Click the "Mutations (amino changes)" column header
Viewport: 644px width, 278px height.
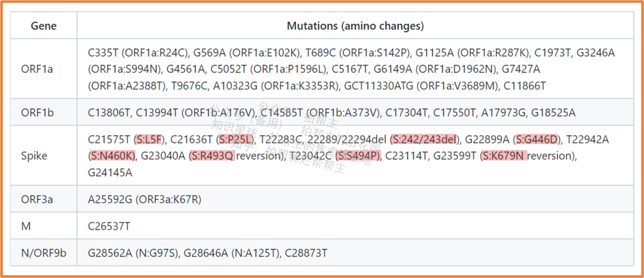355,26
